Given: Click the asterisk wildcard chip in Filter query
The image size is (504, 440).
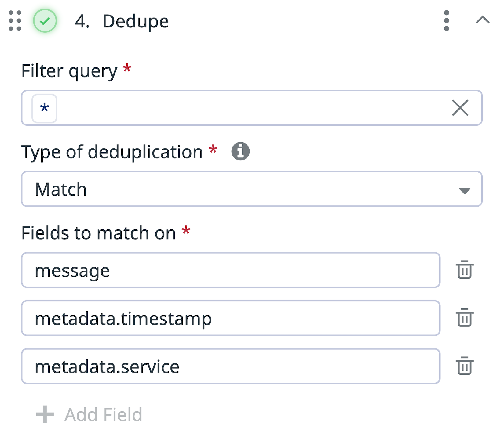Looking at the screenshot, I should click(x=44, y=108).
